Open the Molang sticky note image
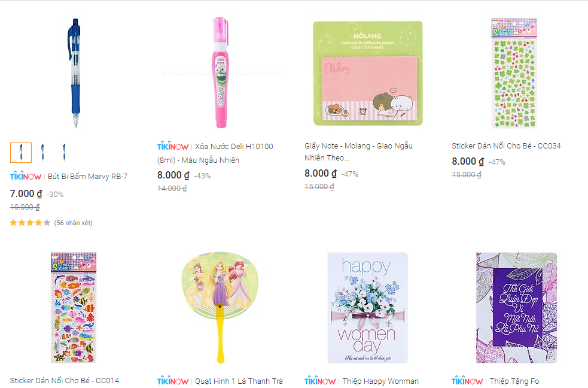This screenshot has height=388, width=588. (x=368, y=73)
